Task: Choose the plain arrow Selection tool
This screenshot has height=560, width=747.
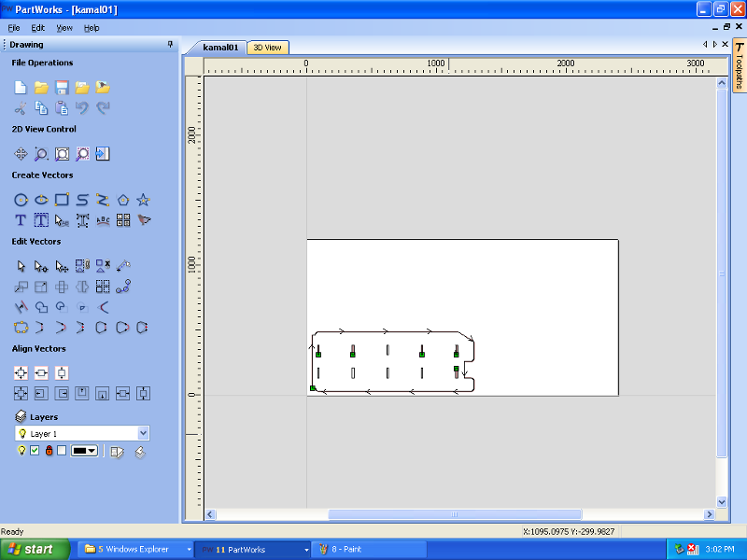Action: pos(21,266)
